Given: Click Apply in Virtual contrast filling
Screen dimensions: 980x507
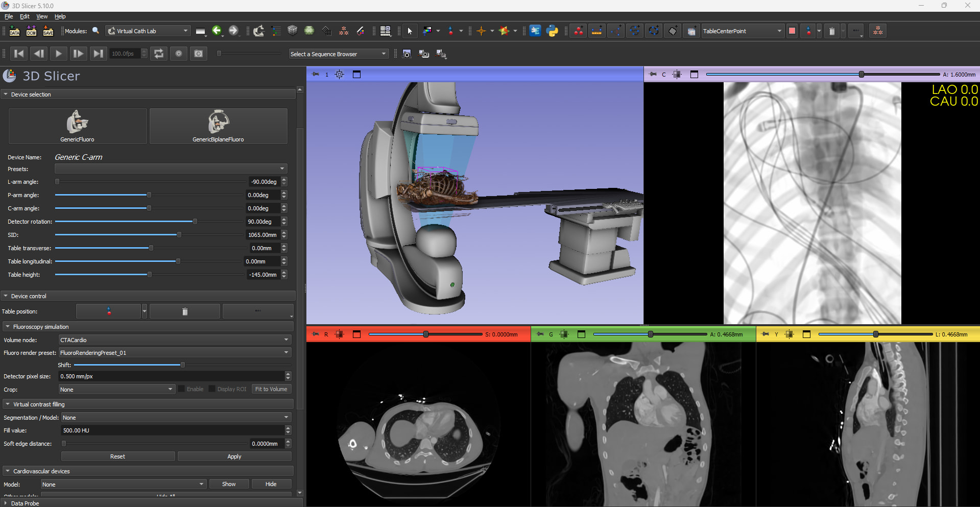Looking at the screenshot, I should 234,456.
